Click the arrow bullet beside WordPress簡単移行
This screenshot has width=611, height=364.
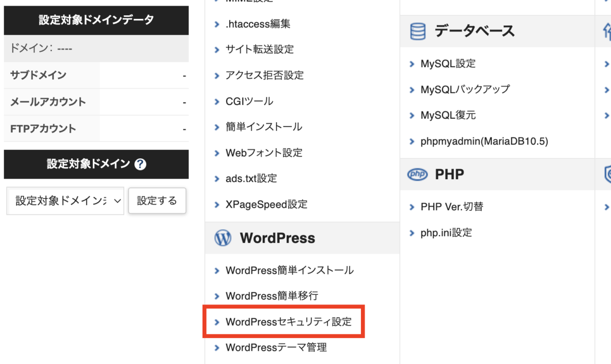(x=217, y=296)
